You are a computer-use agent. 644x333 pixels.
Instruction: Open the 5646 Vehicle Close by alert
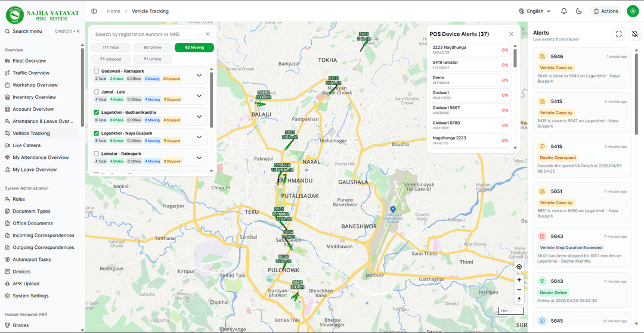[x=581, y=67]
